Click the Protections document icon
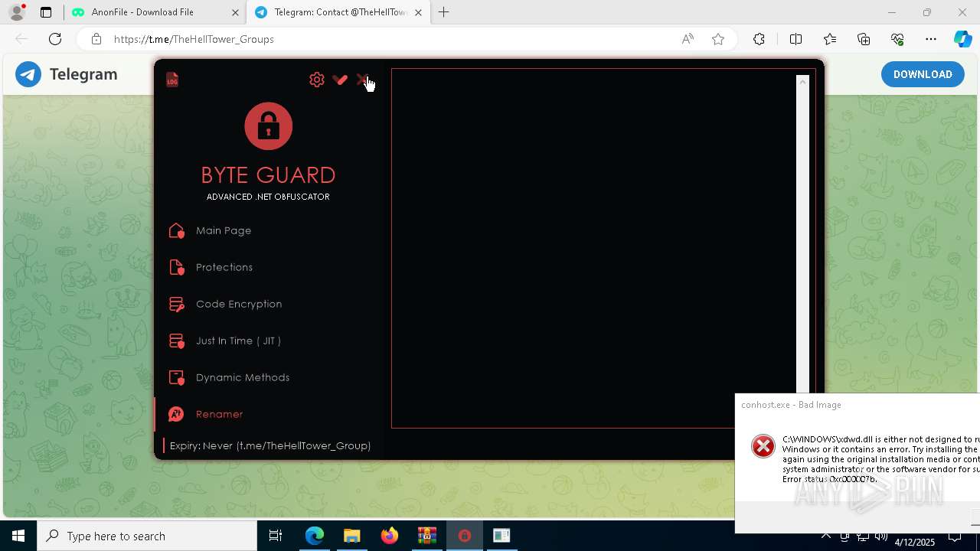 coord(177,267)
